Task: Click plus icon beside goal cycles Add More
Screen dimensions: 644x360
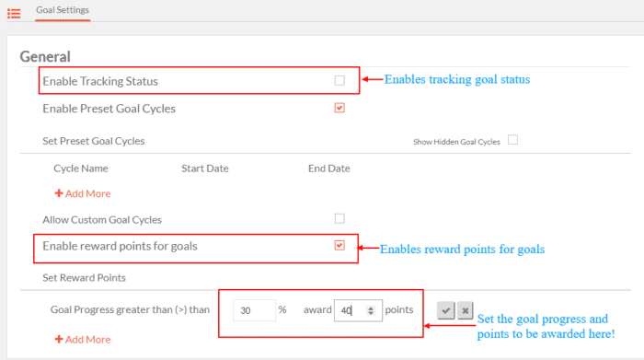Action: [59, 193]
